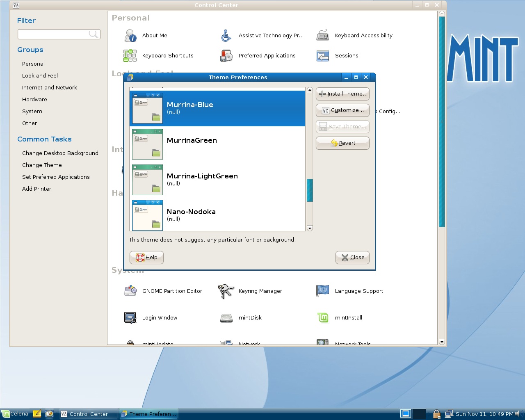Click second workspace switcher box
This screenshot has height=420, width=525.
(419, 413)
